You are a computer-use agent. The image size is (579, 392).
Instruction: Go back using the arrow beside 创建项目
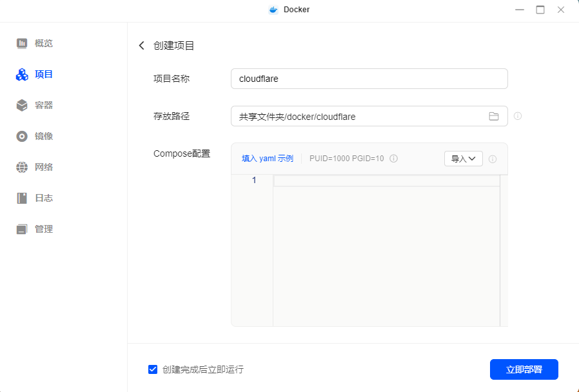[142, 46]
